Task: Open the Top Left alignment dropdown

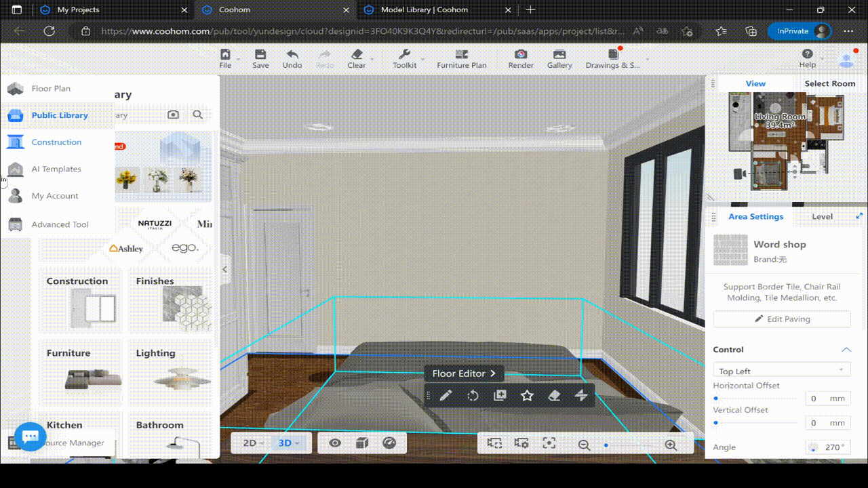Action: coord(781,371)
